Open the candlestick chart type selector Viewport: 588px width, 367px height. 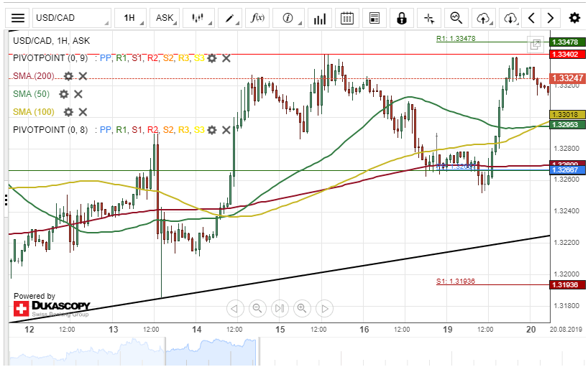(x=198, y=18)
